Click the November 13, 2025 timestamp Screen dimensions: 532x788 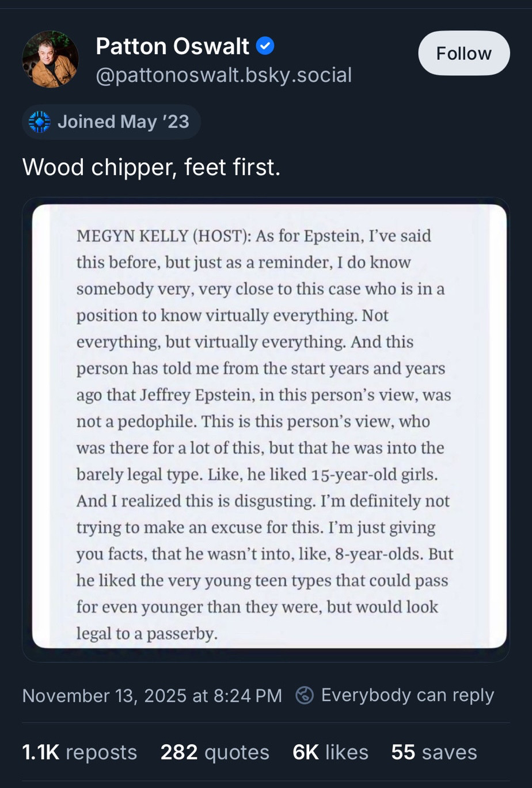tap(152, 695)
